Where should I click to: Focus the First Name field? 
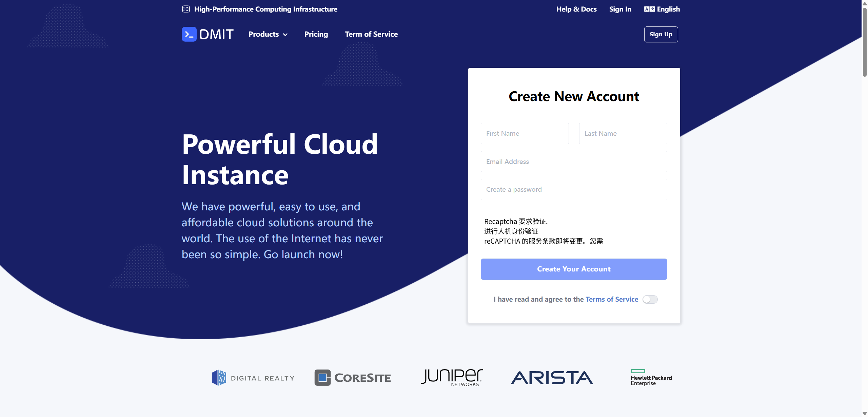525,133
